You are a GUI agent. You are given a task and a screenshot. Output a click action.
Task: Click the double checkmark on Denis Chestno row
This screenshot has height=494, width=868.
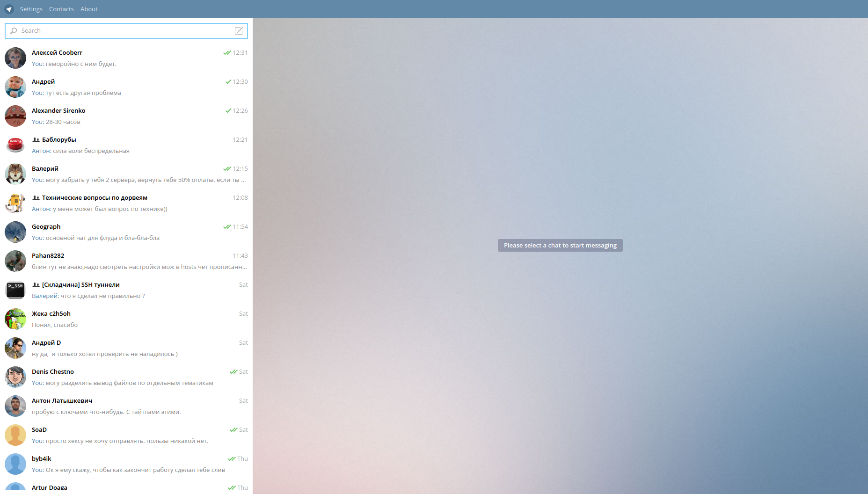coord(233,372)
